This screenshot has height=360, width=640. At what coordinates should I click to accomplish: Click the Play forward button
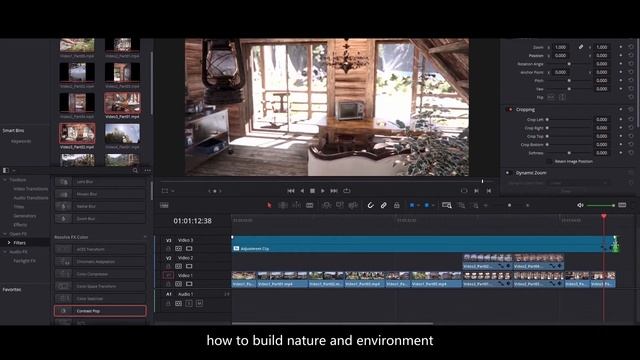coord(323,191)
